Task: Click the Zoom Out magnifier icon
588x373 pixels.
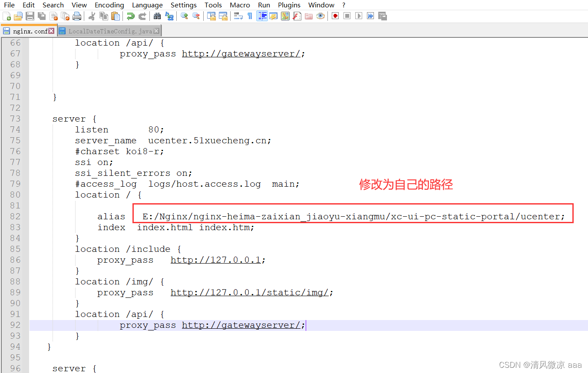Action: [196, 17]
